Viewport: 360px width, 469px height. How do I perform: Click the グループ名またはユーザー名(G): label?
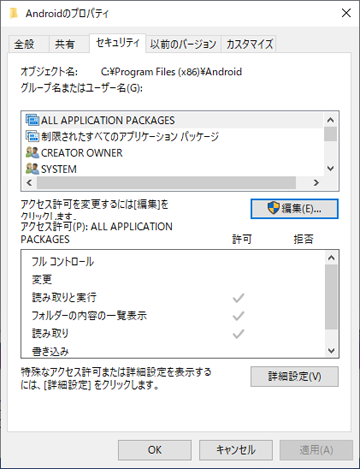(x=82, y=88)
